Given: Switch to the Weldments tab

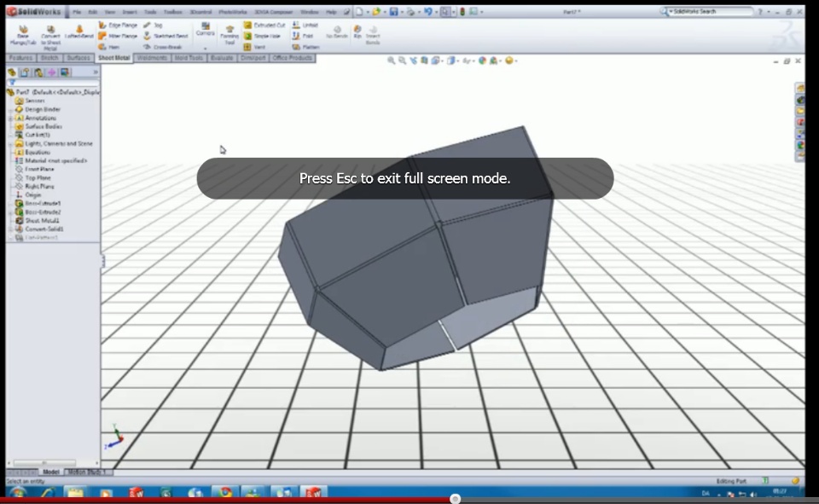Looking at the screenshot, I should pos(152,58).
